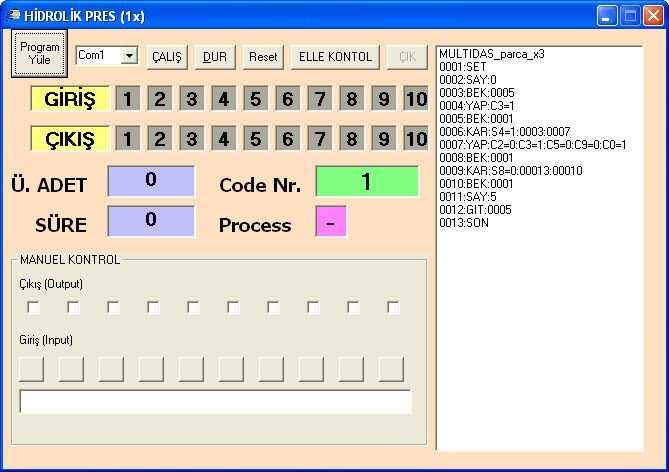This screenshot has height=472, width=669.
Task: Click GİRİŞ indicator number 1
Action: coord(128,99)
